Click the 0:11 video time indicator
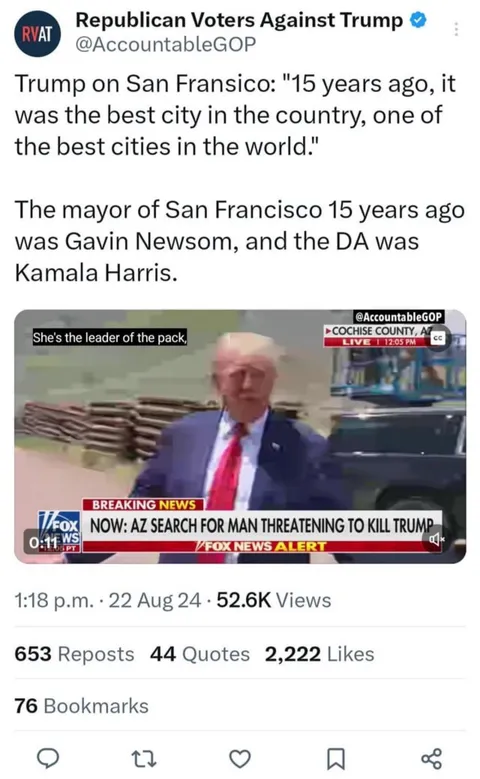 pyautogui.click(x=44, y=542)
